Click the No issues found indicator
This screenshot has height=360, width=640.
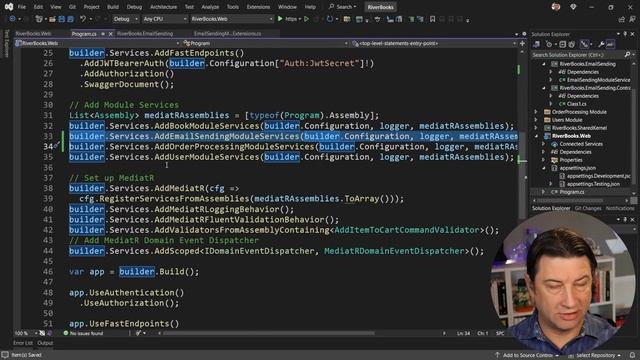(x=83, y=333)
